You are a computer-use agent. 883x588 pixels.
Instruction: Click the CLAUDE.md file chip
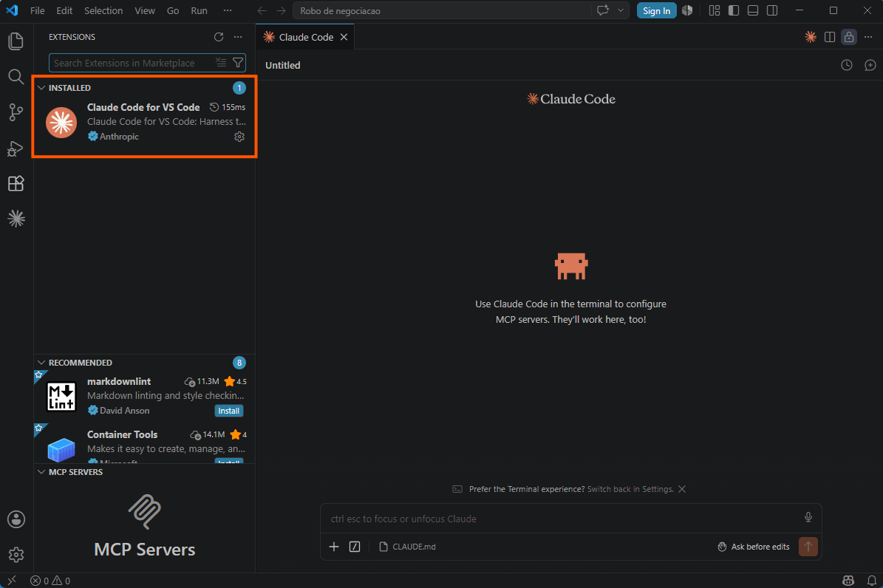[408, 547]
